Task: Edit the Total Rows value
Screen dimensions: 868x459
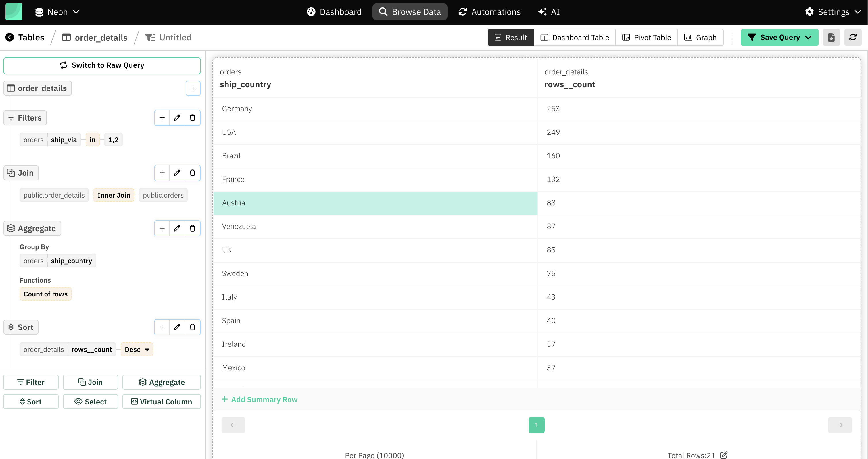Action: (x=723, y=455)
